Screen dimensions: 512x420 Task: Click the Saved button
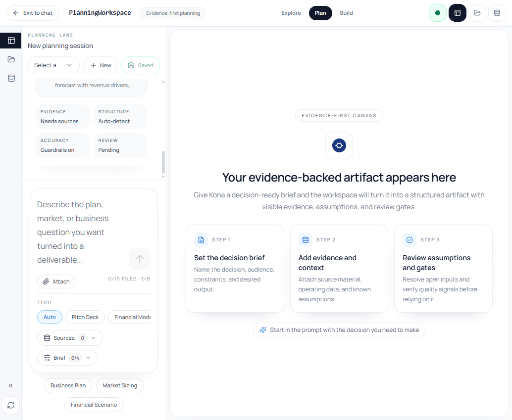tap(141, 65)
